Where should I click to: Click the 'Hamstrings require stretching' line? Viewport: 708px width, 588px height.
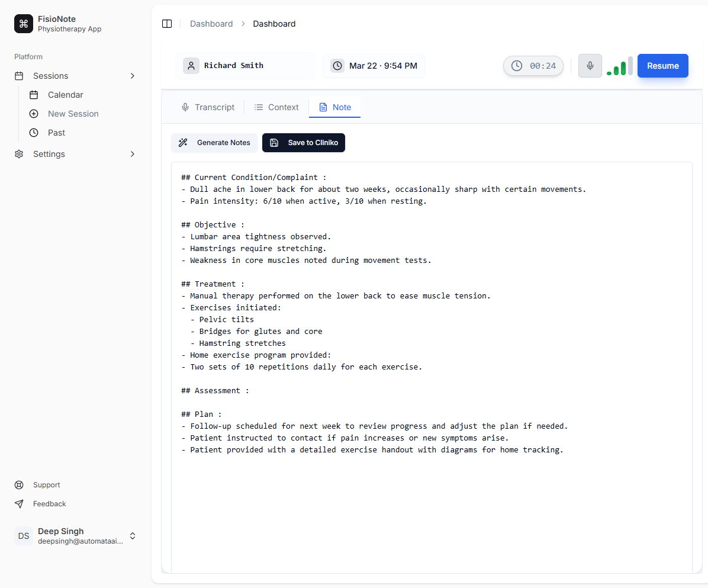tap(254, 248)
